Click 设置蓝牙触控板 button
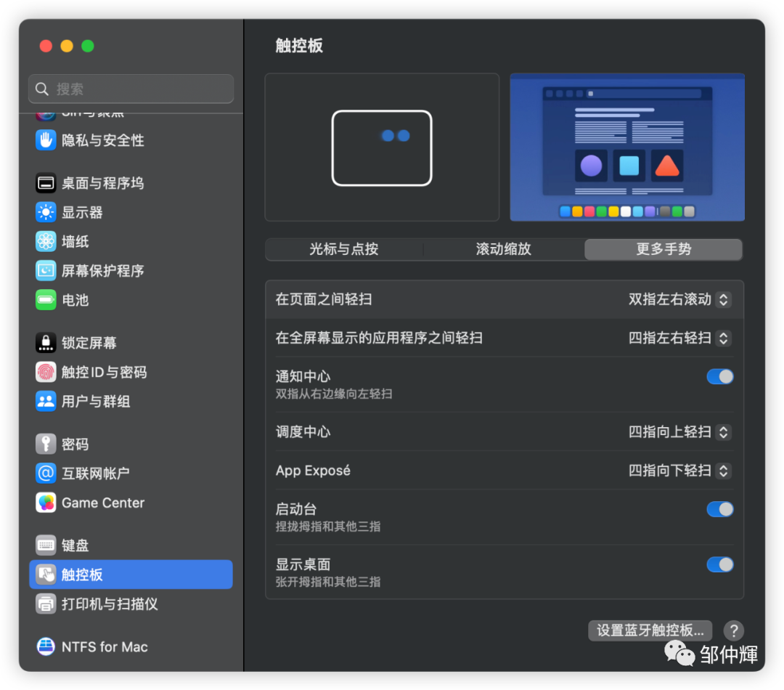This screenshot has height=690, width=784. pyautogui.click(x=650, y=630)
